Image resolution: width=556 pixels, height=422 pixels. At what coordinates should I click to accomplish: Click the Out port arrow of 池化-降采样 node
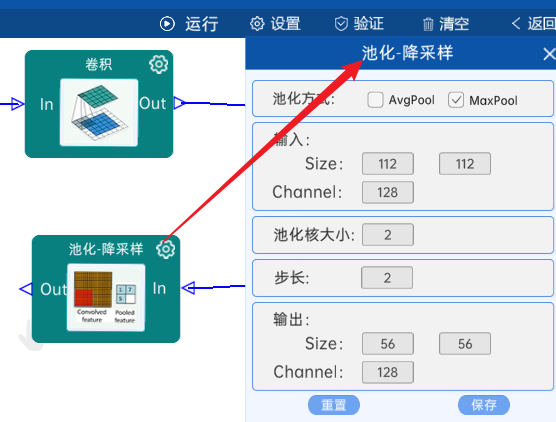(26, 289)
